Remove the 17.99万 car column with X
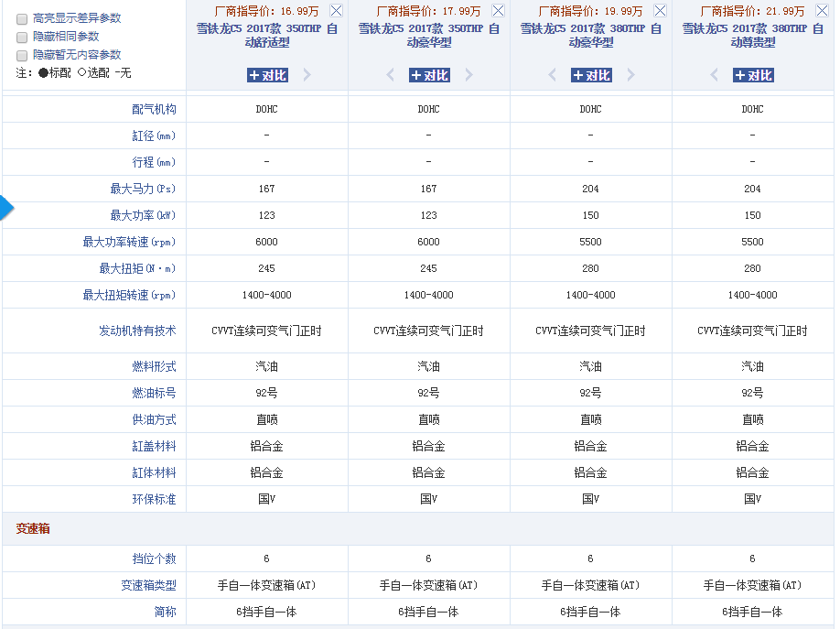Viewport: 840px width, 629px height. tap(498, 10)
